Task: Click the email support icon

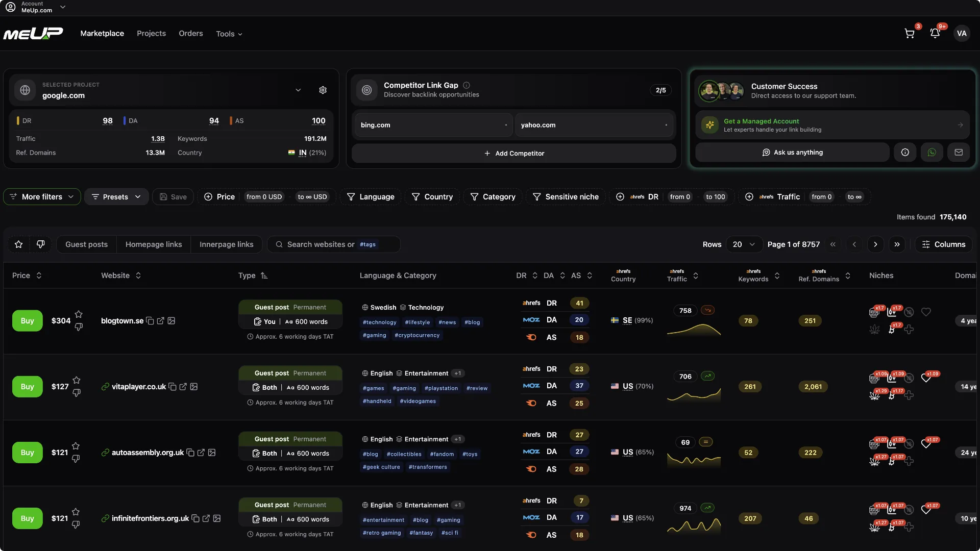Action: (x=959, y=153)
